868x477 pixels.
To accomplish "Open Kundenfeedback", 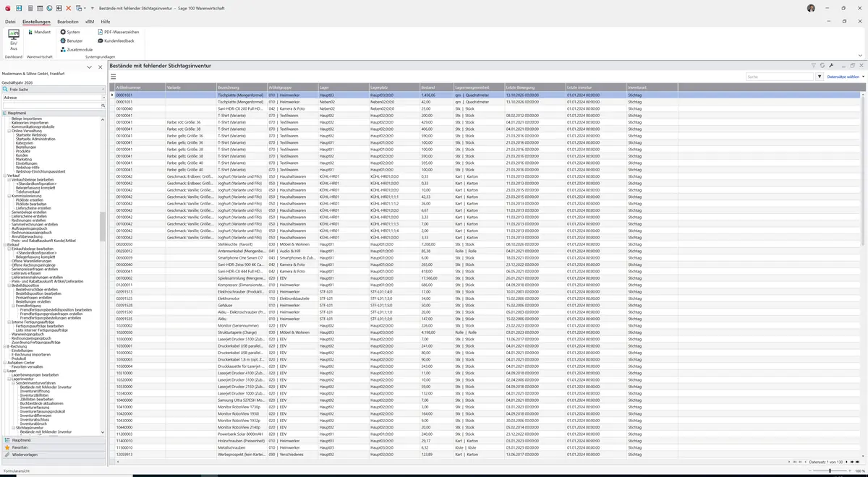I will (x=116, y=40).
